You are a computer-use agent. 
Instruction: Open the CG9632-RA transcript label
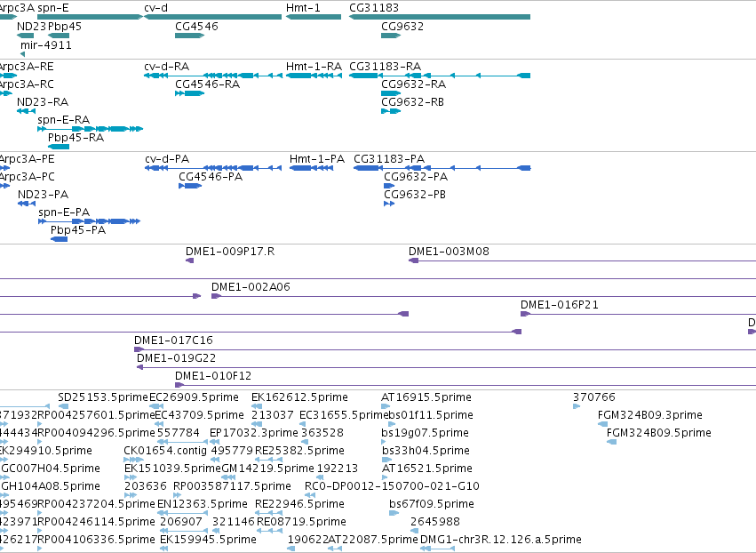(x=413, y=84)
